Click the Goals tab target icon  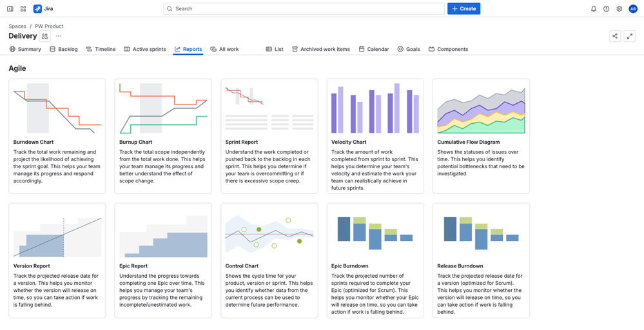click(400, 49)
